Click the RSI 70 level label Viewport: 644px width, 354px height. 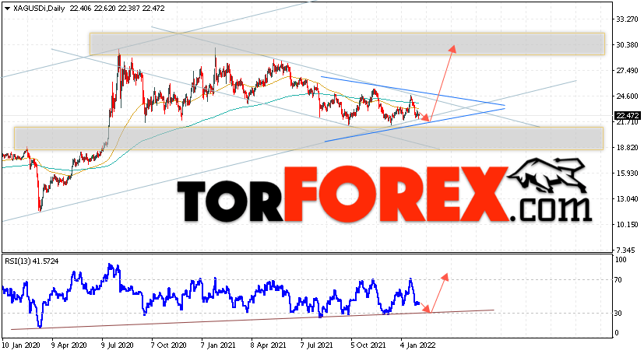click(618, 280)
